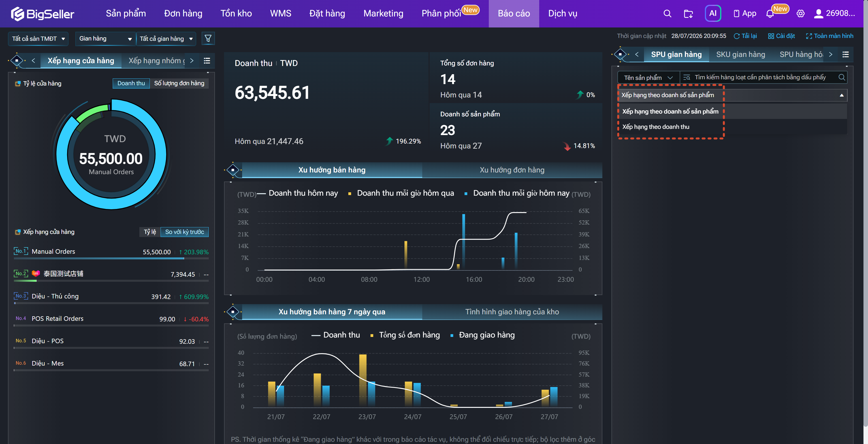Open the SKU gian hàng tab
This screenshot has width=868, height=444.
(740, 55)
